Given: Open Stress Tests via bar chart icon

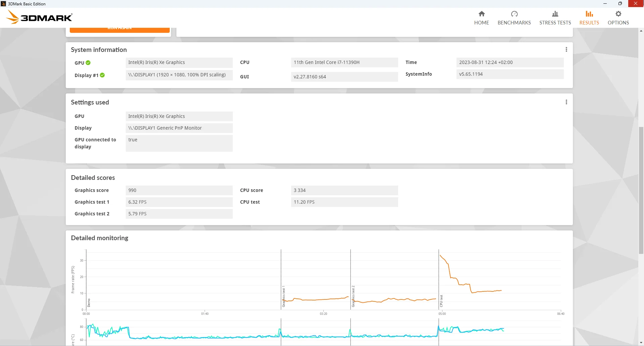Looking at the screenshot, I should coord(555,14).
